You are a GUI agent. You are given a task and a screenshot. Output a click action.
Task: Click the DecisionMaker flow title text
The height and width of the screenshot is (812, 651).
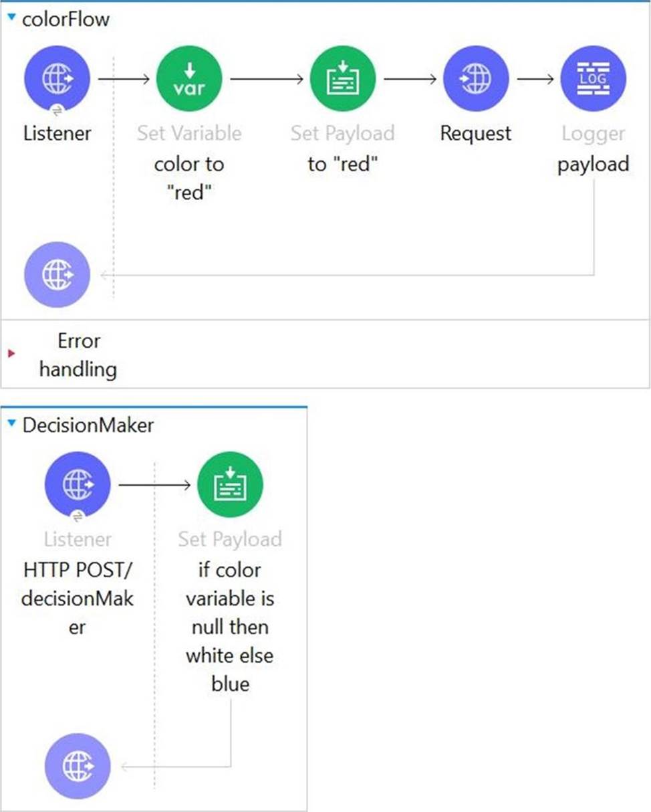pyautogui.click(x=88, y=425)
